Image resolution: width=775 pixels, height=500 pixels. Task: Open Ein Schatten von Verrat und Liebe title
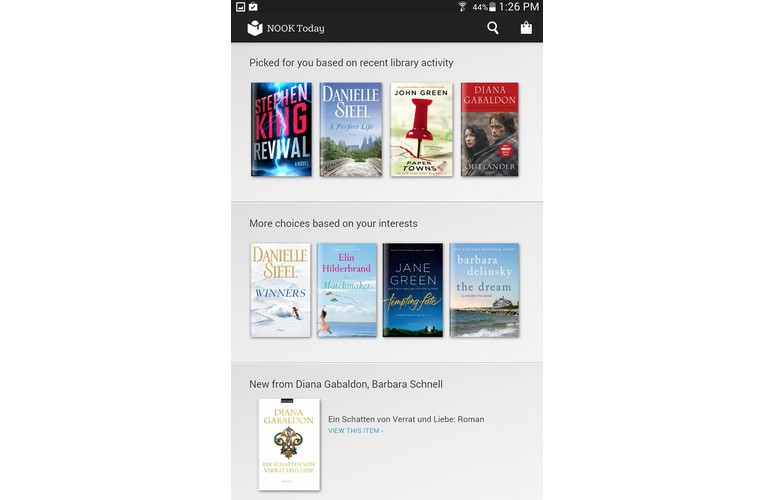coord(406,419)
